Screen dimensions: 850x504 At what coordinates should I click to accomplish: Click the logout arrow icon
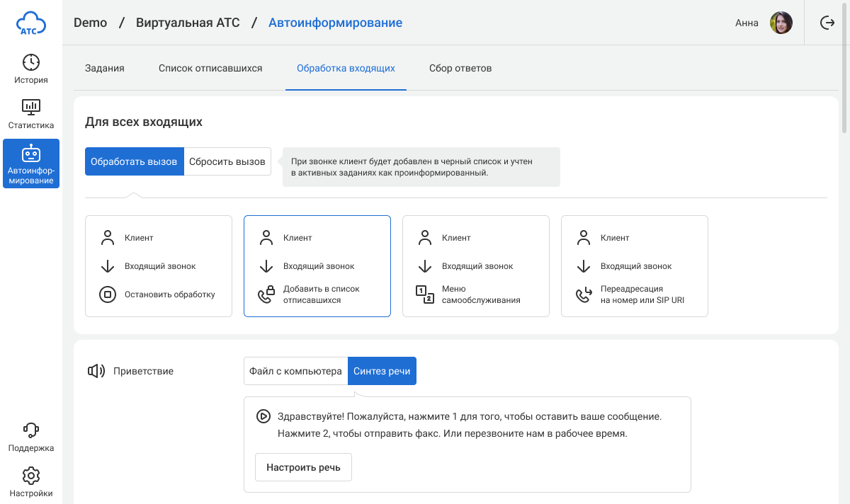point(827,23)
